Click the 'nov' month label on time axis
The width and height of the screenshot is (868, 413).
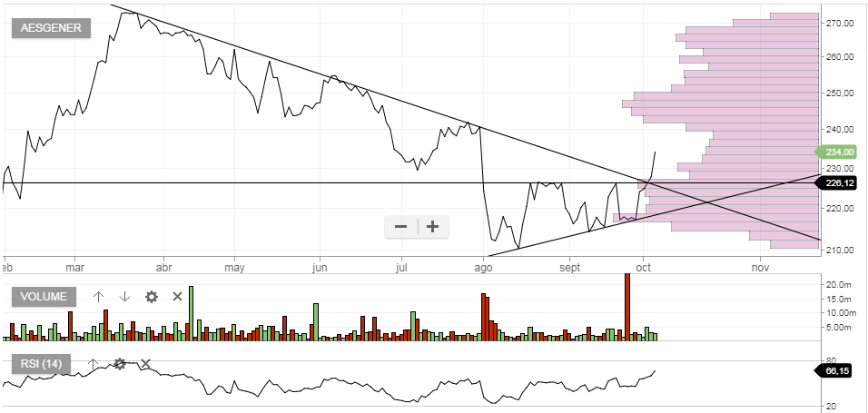pyautogui.click(x=761, y=268)
